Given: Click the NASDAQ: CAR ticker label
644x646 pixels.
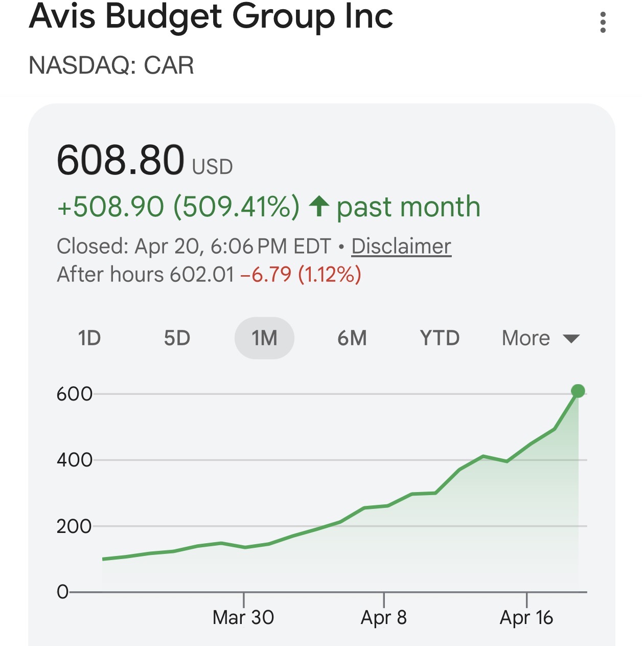Looking at the screenshot, I should pyautogui.click(x=111, y=65).
